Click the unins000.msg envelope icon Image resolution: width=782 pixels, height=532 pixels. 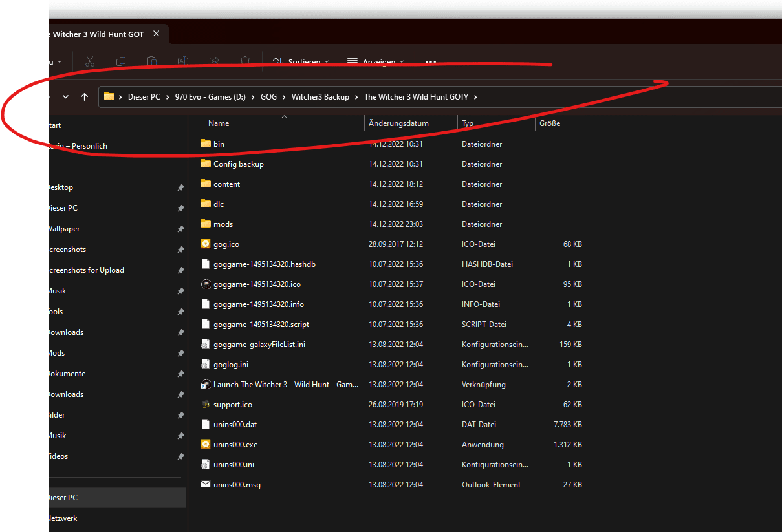click(206, 484)
